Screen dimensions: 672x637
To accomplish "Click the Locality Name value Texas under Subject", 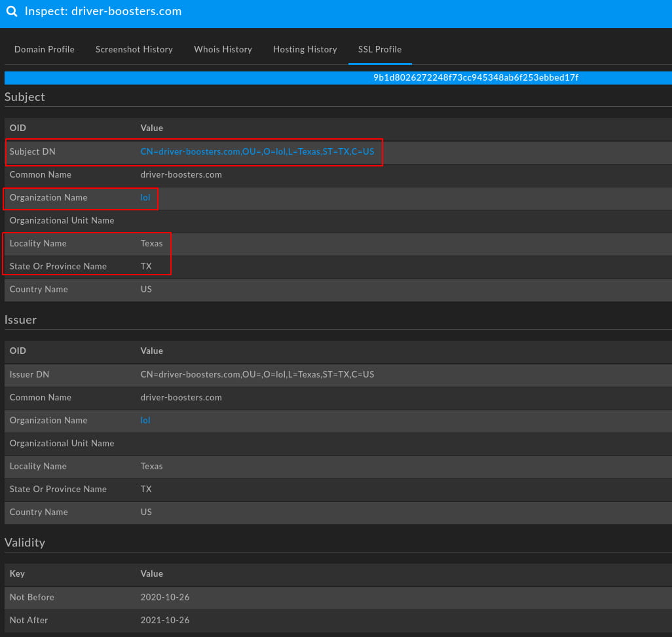I will coord(151,243).
